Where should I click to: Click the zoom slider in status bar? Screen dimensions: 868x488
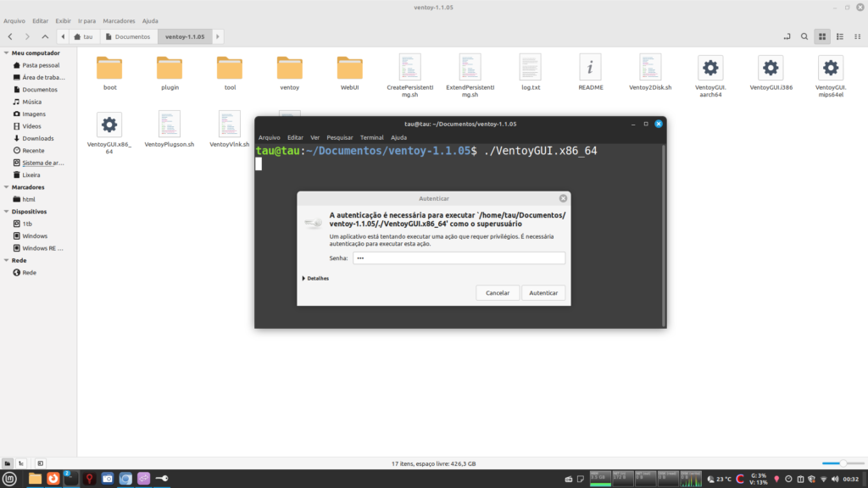pyautogui.click(x=843, y=463)
